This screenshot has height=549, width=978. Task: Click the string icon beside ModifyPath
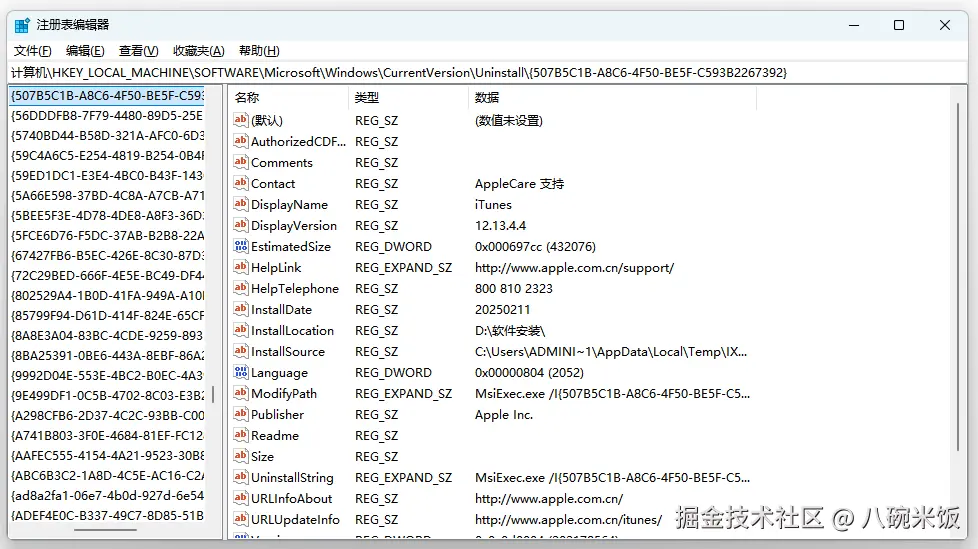coord(241,393)
